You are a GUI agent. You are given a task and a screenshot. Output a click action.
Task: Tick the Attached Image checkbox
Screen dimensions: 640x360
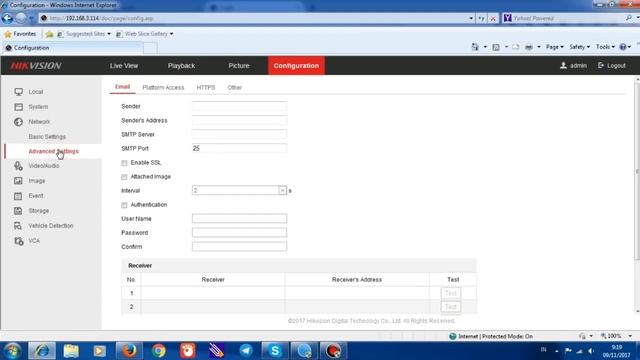coord(124,177)
